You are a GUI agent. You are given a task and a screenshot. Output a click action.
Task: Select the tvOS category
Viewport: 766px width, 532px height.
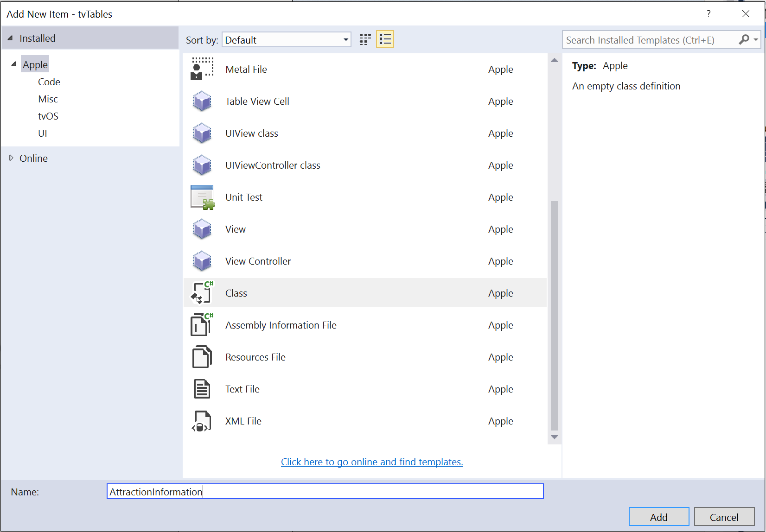(x=48, y=115)
